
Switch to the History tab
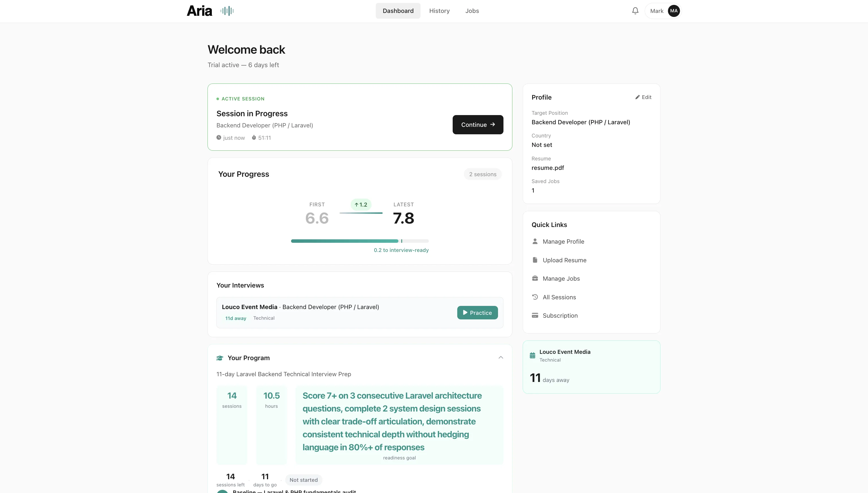(439, 11)
